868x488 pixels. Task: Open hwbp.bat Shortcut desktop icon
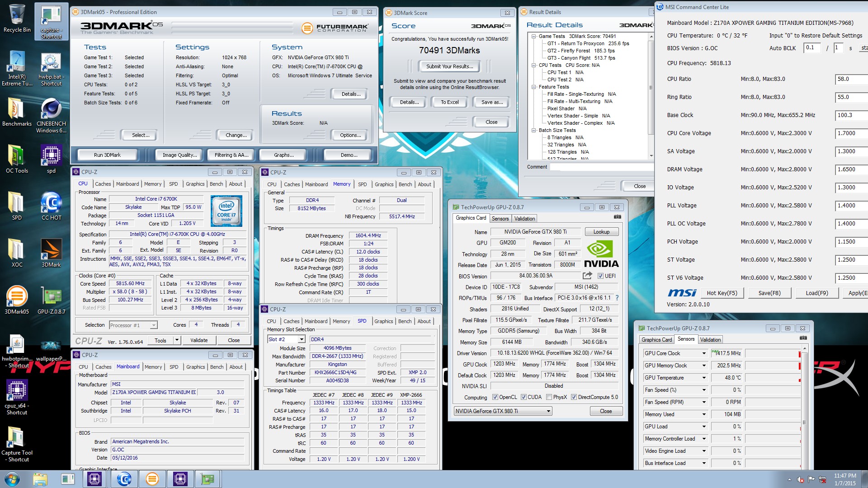tap(51, 68)
